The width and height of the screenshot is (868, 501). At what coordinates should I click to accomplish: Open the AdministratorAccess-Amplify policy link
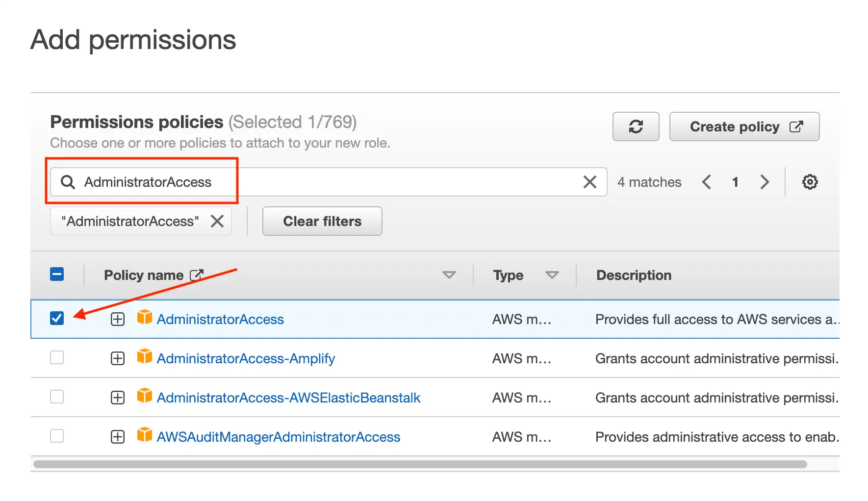(x=246, y=358)
